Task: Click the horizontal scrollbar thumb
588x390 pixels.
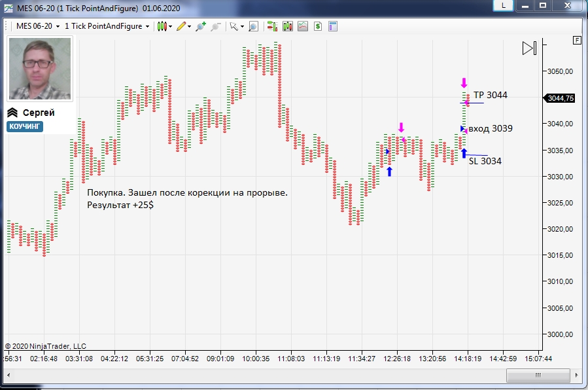Action: [x=538, y=375]
